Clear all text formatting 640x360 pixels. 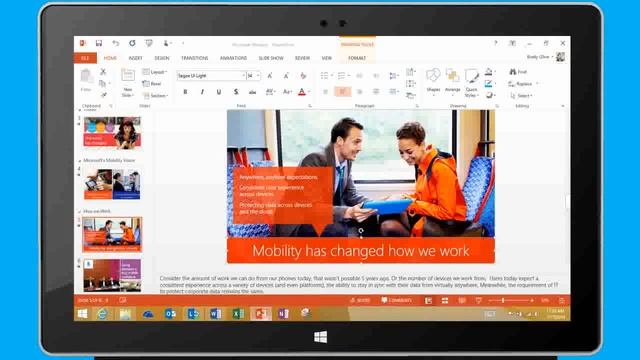pyautogui.click(x=303, y=76)
